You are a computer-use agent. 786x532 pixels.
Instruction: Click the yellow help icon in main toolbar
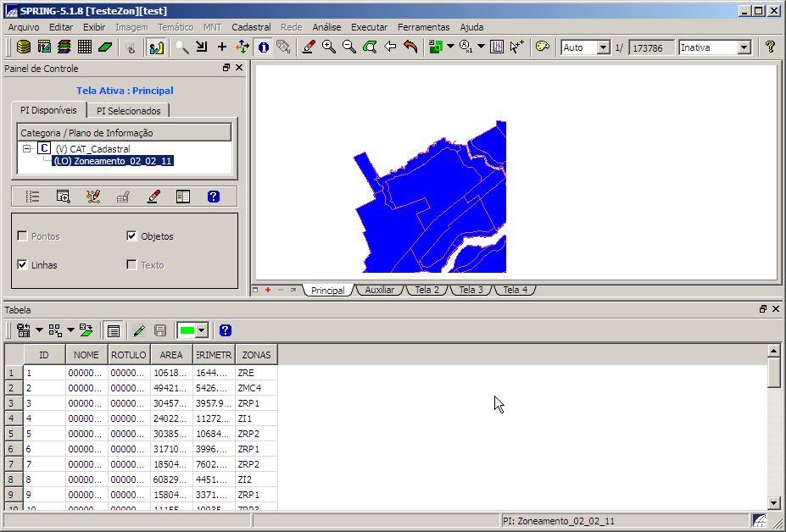click(x=770, y=47)
